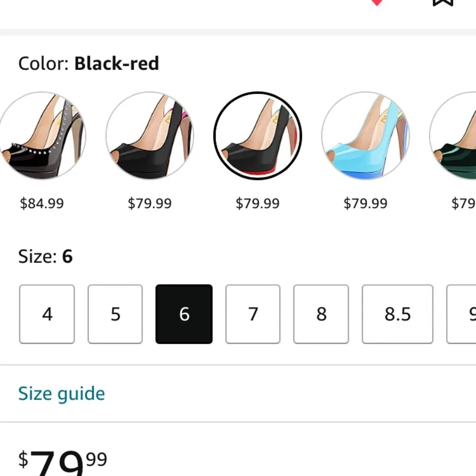The width and height of the screenshot is (476, 476).
Task: Select shoe size 7
Action: coord(253,314)
